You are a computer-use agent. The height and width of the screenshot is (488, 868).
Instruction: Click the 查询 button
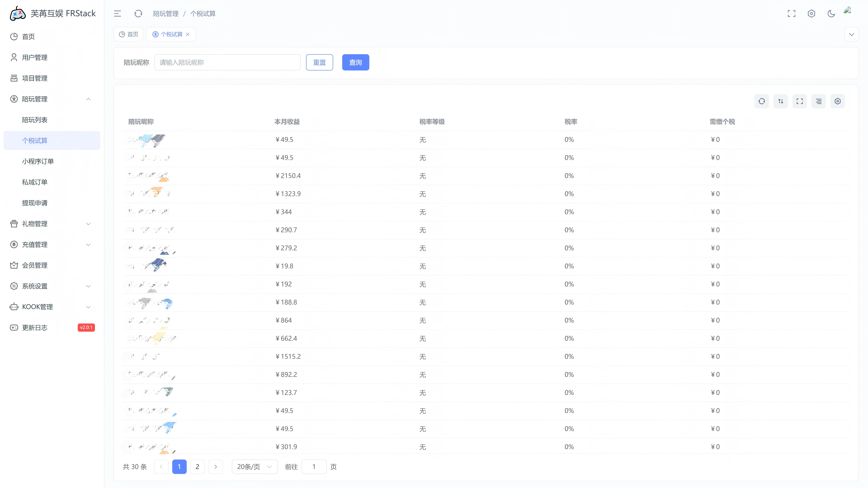[355, 62]
